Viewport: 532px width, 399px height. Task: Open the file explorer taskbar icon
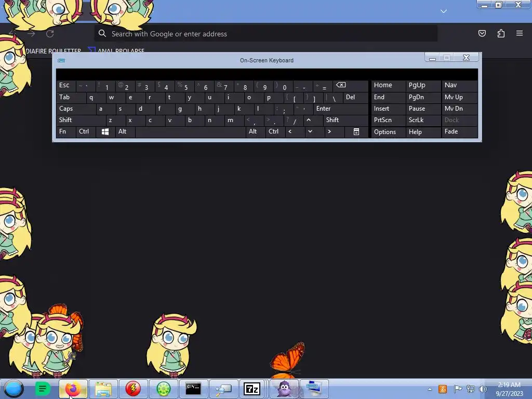pyautogui.click(x=103, y=389)
